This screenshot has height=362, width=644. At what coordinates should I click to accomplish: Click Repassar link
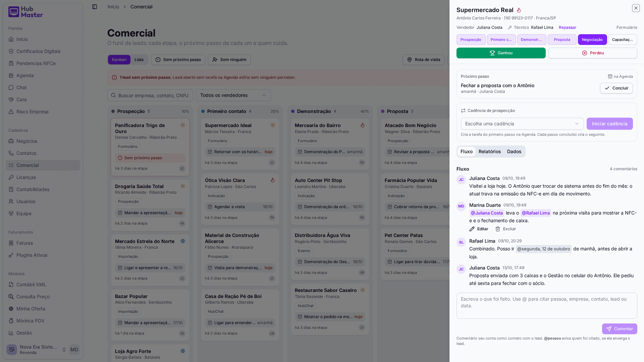tap(567, 27)
